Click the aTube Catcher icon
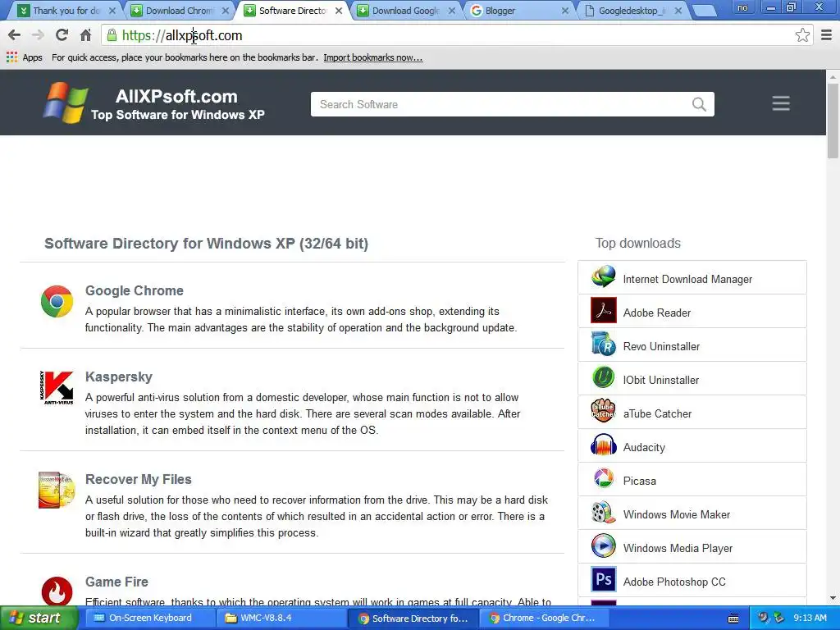 [x=603, y=412]
